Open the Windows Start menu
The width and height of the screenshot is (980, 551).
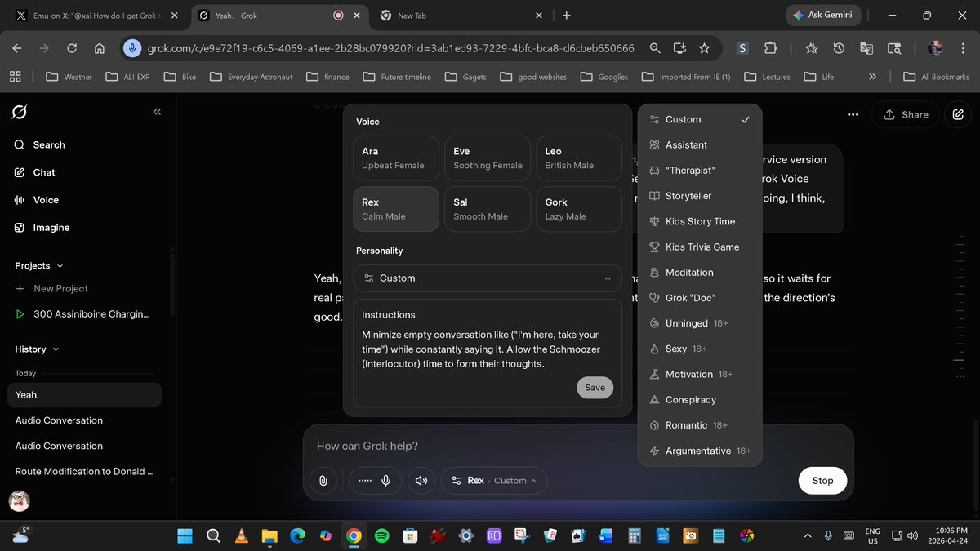pyautogui.click(x=185, y=536)
